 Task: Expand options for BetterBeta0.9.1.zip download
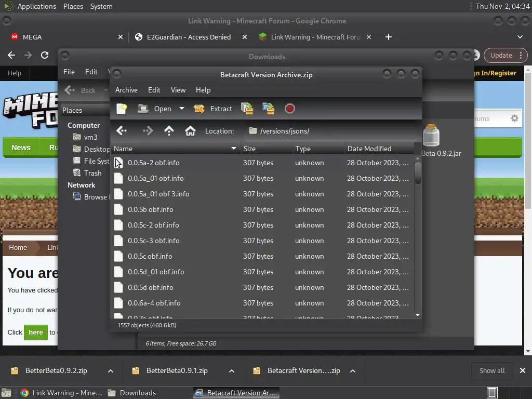[232, 371]
